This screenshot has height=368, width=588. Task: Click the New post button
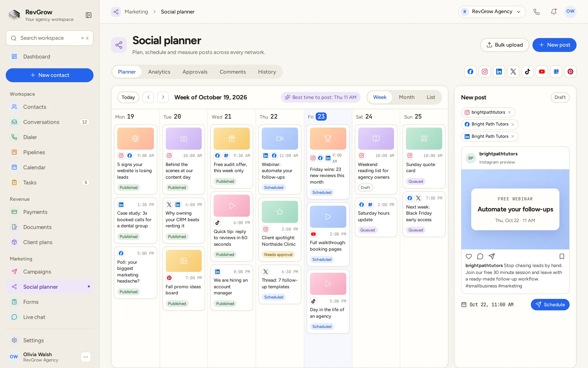(x=554, y=45)
